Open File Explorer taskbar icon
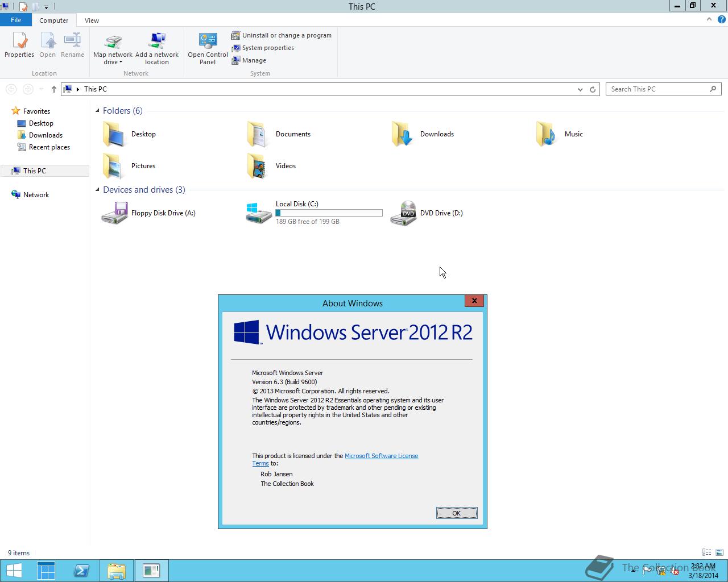Screen dimensions: 728x582 click(117, 571)
